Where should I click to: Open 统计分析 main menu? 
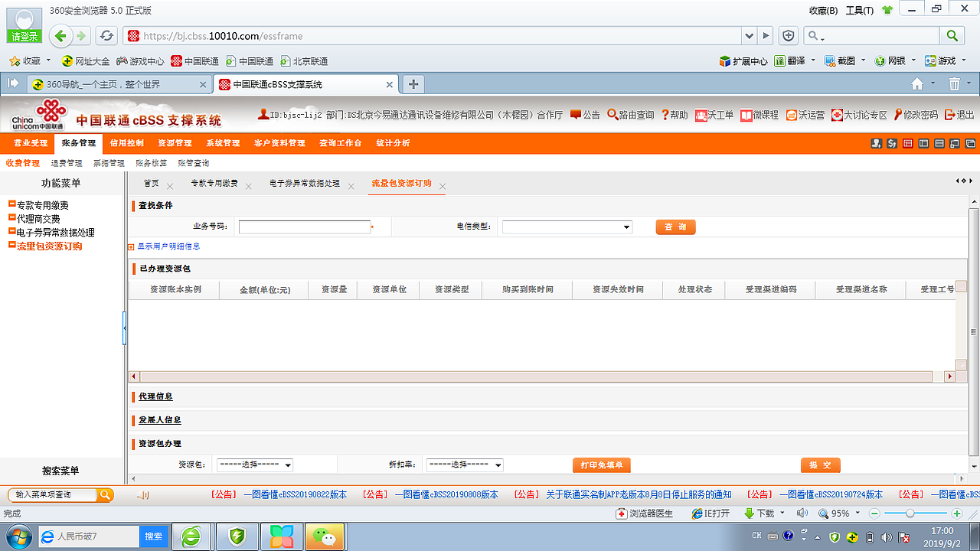[x=393, y=143]
